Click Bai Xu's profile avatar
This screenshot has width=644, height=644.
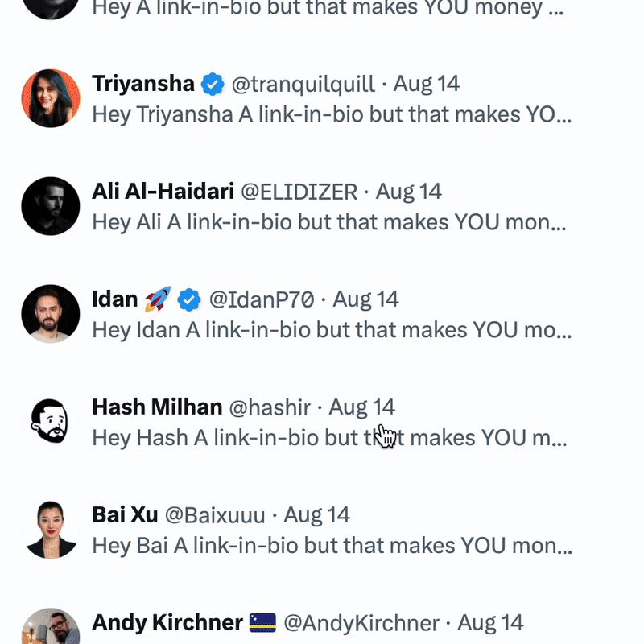point(51,530)
